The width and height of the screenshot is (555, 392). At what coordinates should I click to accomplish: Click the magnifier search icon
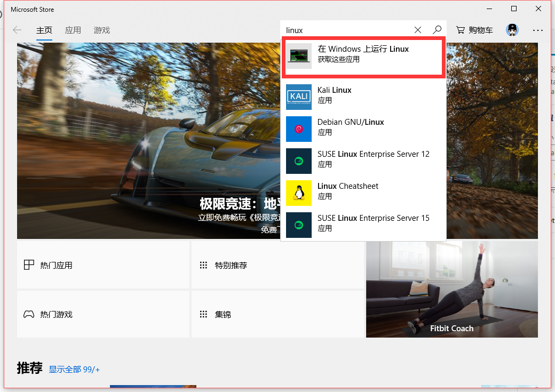[437, 30]
